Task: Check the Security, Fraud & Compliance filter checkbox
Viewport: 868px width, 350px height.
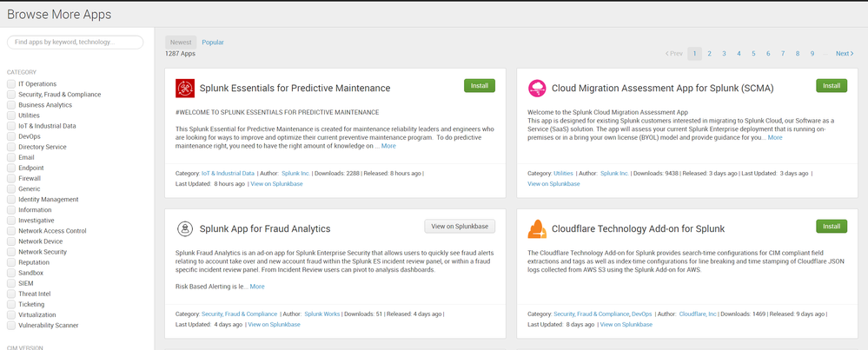Action: pos(11,95)
